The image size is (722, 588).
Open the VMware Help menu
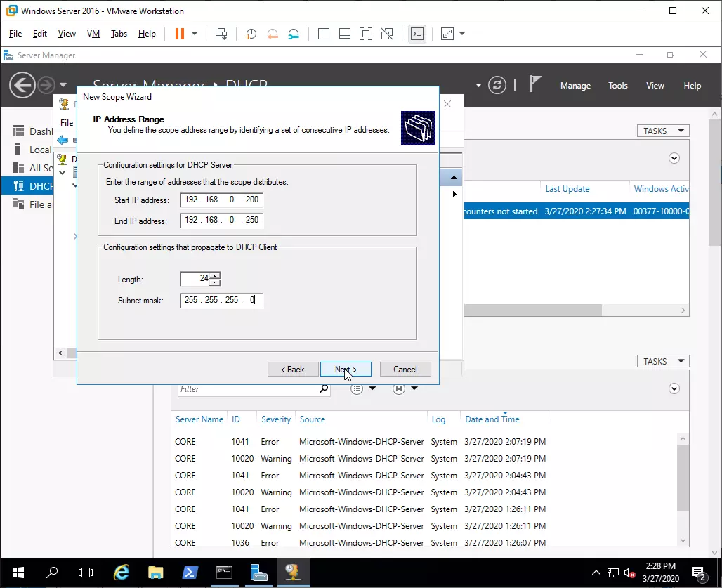click(147, 34)
